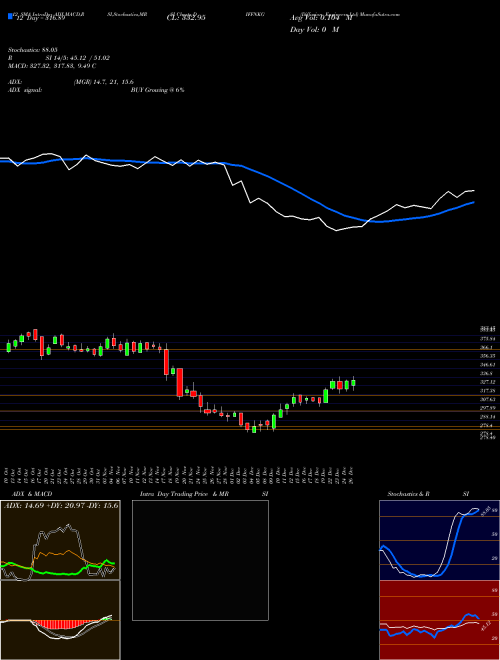Click the 288.14 price axis label

(x=488, y=416)
